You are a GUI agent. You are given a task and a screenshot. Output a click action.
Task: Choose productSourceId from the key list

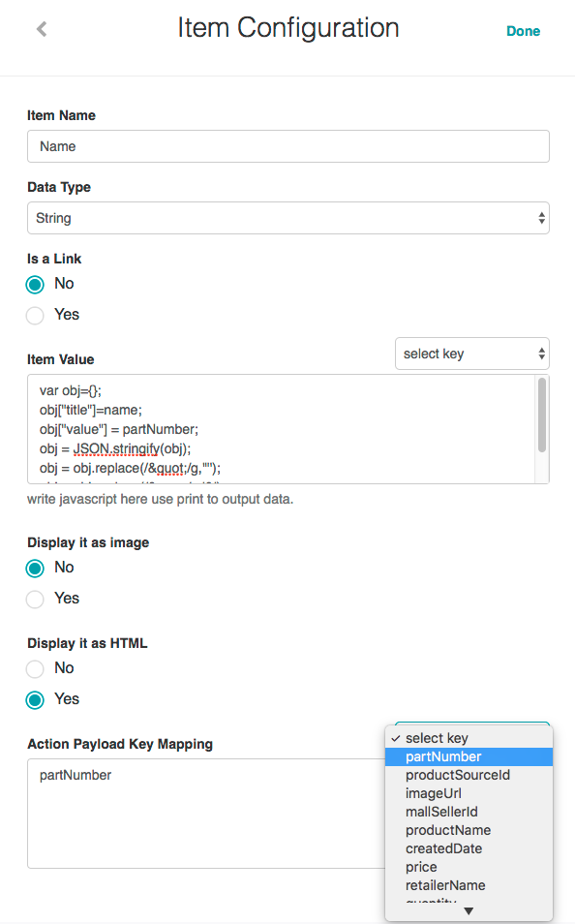tap(469, 775)
